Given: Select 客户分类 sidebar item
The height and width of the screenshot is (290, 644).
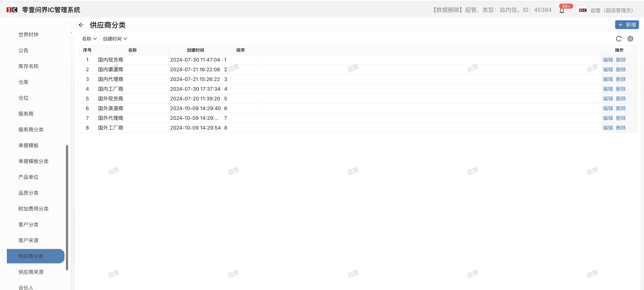Looking at the screenshot, I should pos(28,225).
